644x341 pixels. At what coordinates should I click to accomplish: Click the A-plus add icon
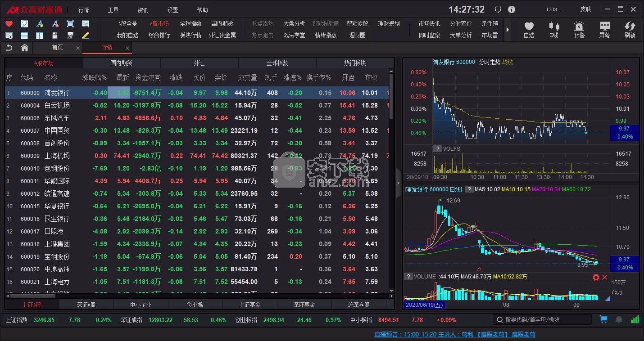tap(40, 24)
